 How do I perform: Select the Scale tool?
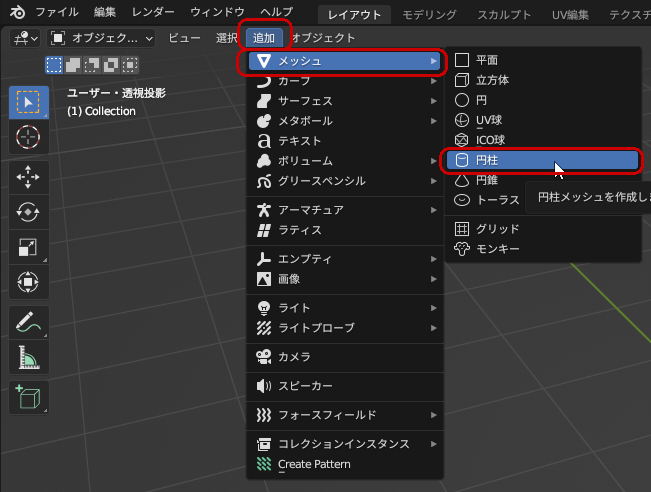pyautogui.click(x=29, y=247)
